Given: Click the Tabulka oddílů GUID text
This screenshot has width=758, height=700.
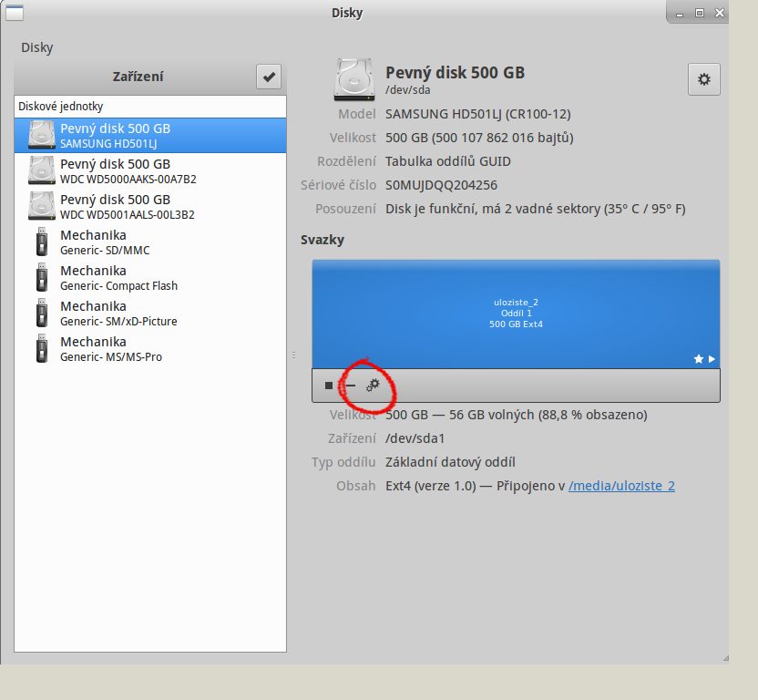Looking at the screenshot, I should tap(448, 161).
